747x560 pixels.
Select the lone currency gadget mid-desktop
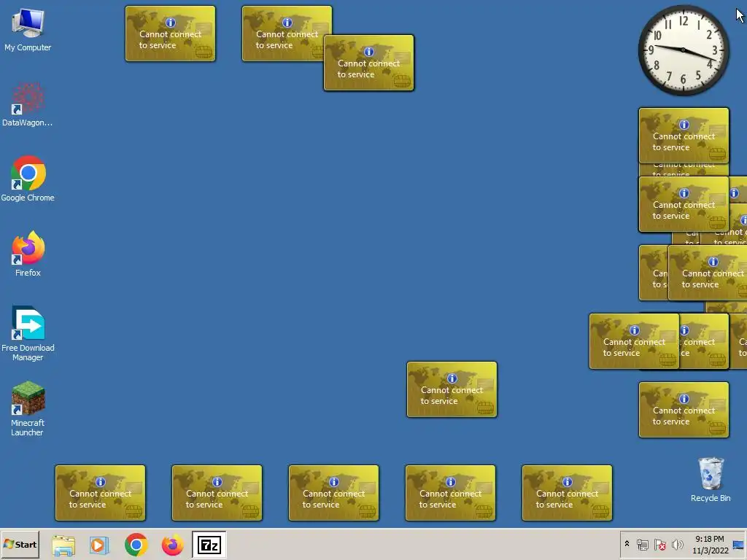(x=452, y=389)
